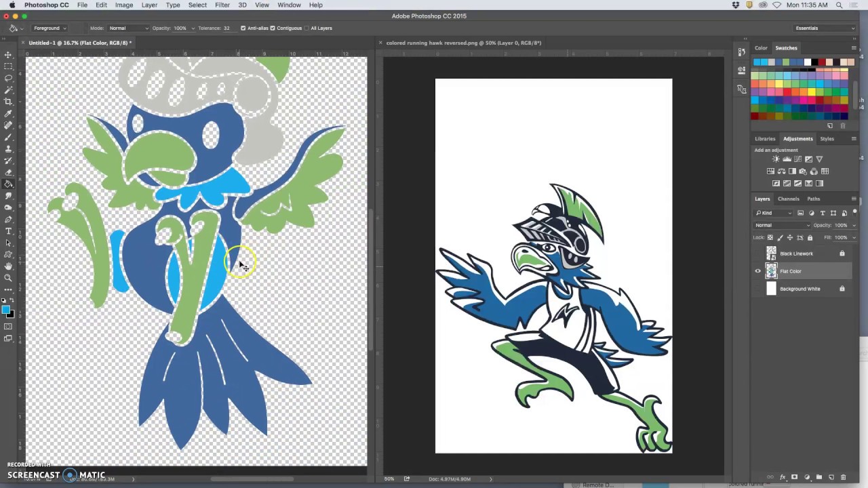Change screen mode from toolbar bottom
This screenshot has width=868, height=488.
[x=8, y=338]
